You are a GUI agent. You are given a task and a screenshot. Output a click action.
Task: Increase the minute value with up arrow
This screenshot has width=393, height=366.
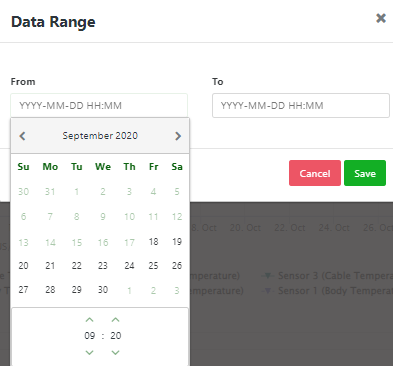coord(115,320)
